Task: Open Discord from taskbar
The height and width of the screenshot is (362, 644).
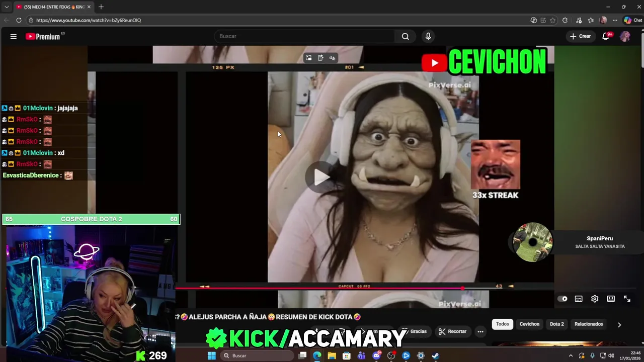Action: pyautogui.click(x=376, y=355)
